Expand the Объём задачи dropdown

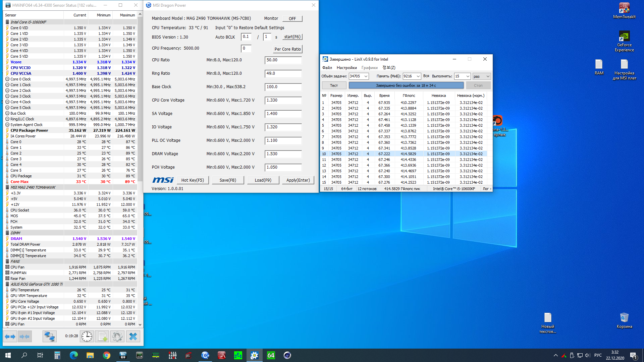coord(366,76)
